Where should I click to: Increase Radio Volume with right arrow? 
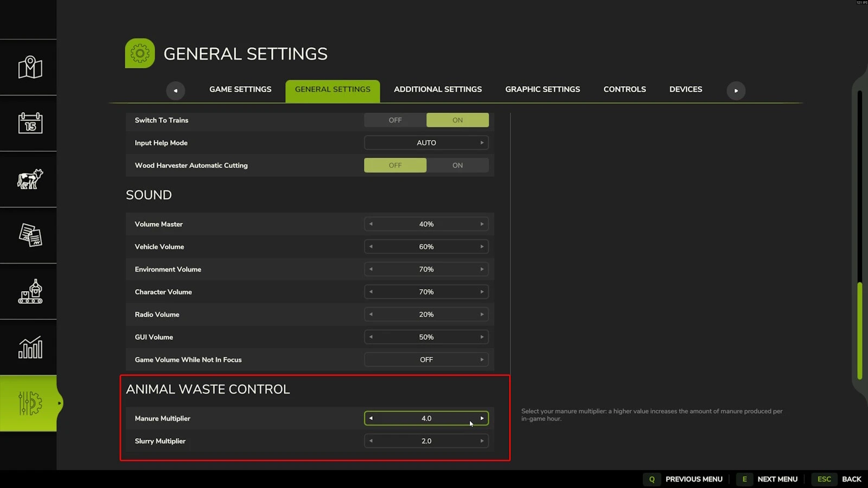click(x=482, y=314)
